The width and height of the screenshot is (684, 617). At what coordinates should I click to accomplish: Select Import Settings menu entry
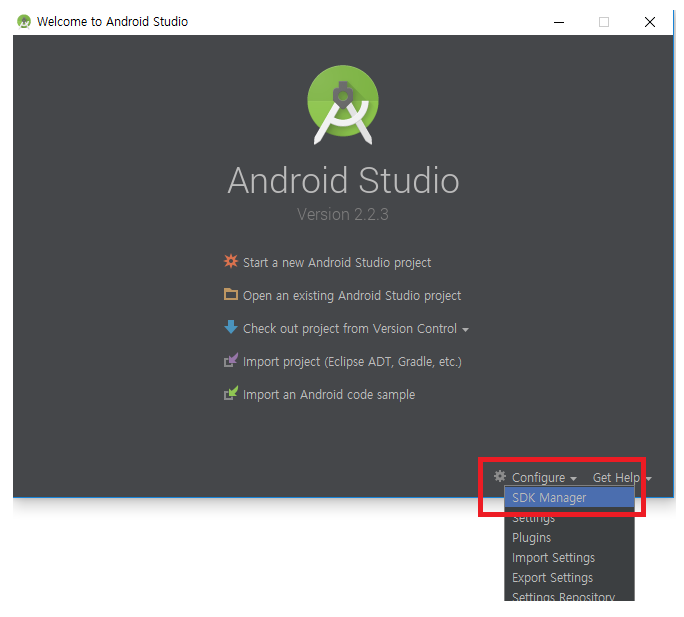(x=569, y=558)
